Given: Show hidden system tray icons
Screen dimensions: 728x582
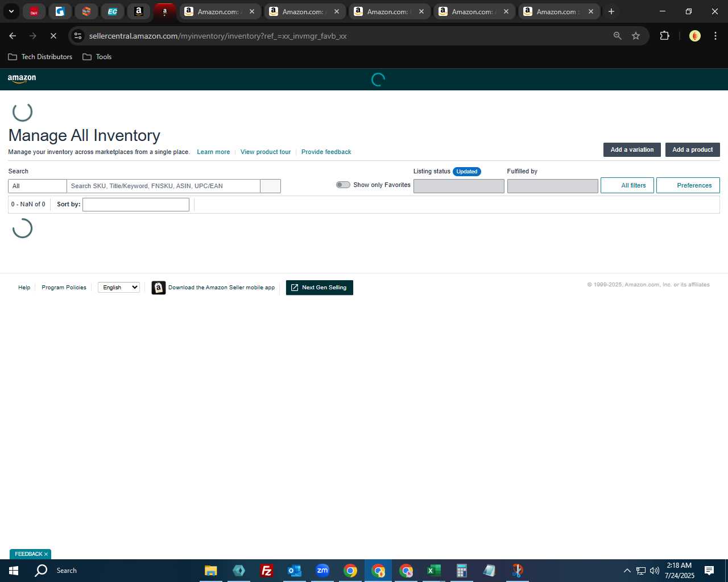Looking at the screenshot, I should click(627, 571).
